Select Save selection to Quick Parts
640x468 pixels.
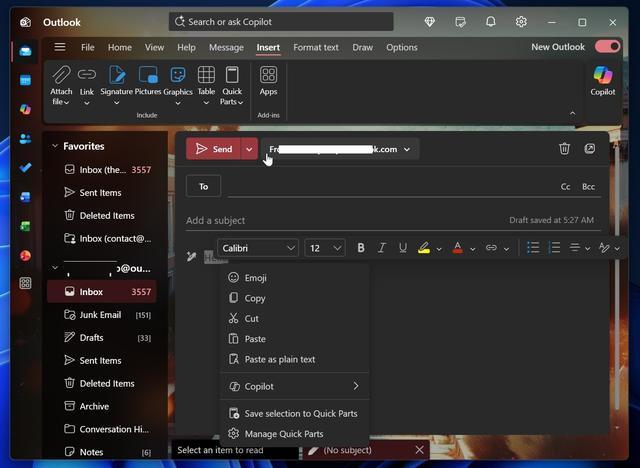click(294, 413)
